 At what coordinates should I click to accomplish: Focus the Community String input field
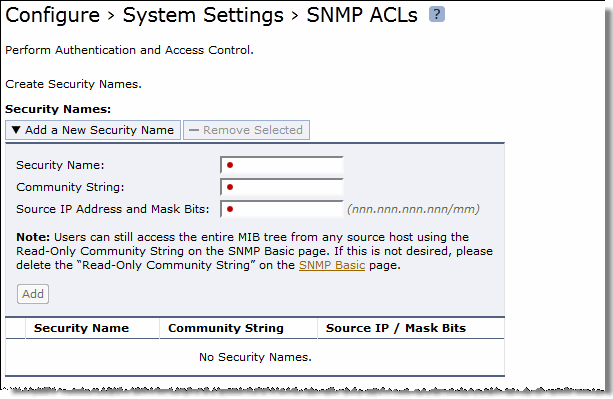(x=281, y=187)
